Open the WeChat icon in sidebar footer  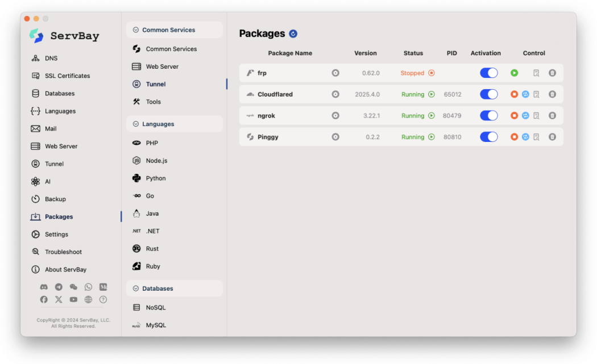(73, 287)
